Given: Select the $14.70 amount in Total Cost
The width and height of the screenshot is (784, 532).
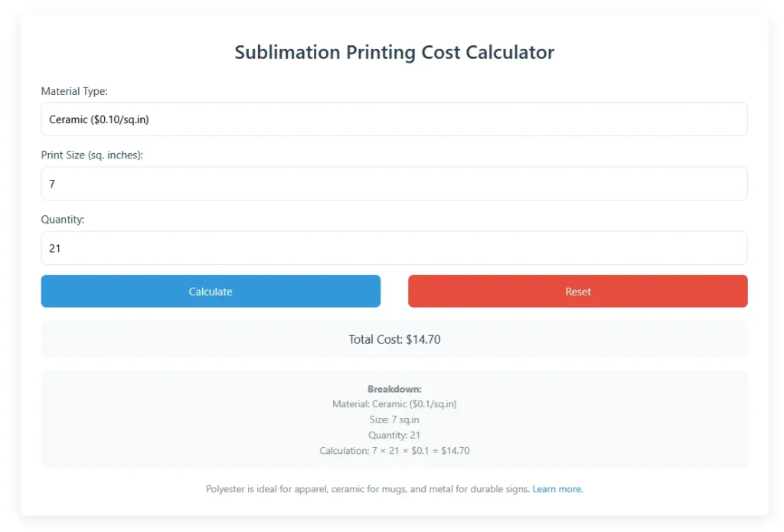Looking at the screenshot, I should tap(423, 340).
